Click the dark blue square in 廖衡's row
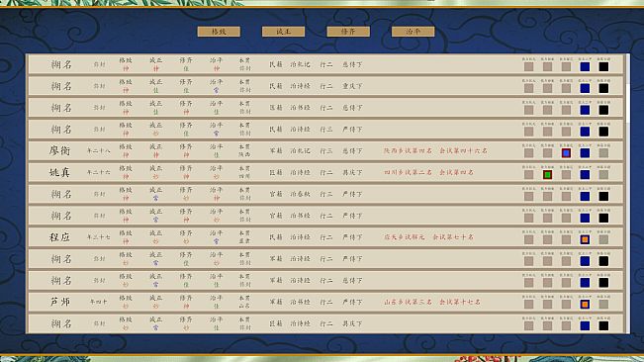 [585, 153]
